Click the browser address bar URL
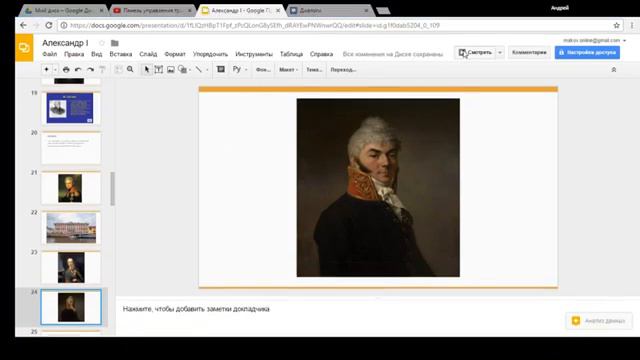This screenshot has height=360, width=640. click(255, 25)
